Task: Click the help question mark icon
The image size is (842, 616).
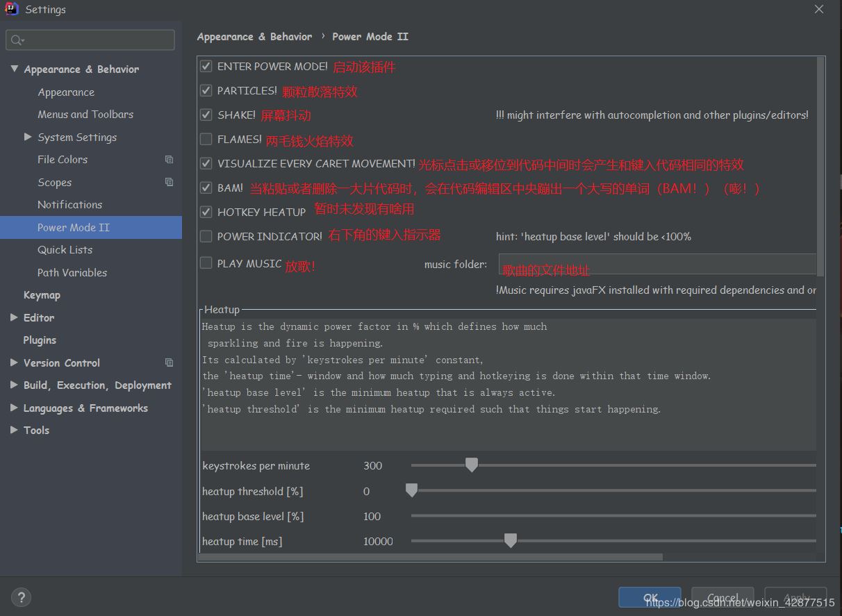Action: [21, 597]
